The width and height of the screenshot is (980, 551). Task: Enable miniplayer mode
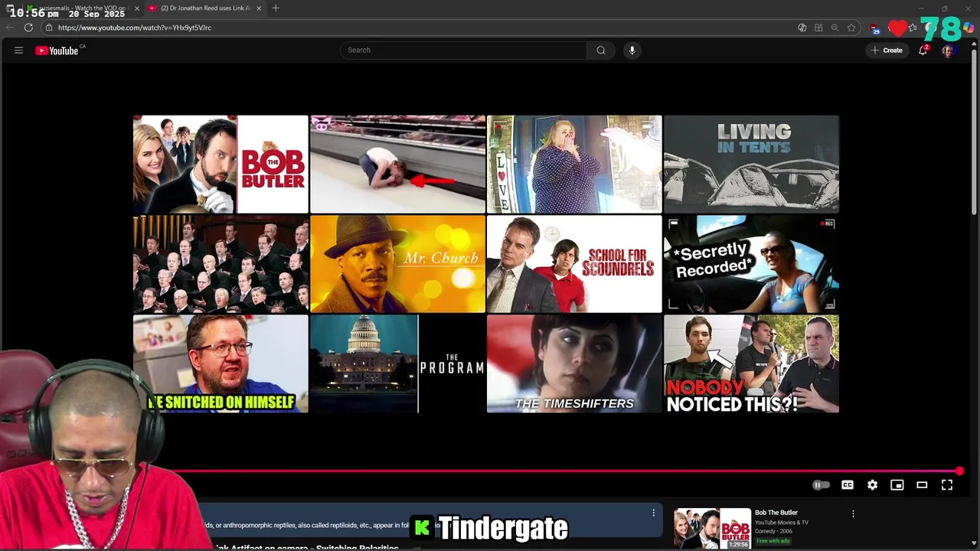click(x=897, y=485)
